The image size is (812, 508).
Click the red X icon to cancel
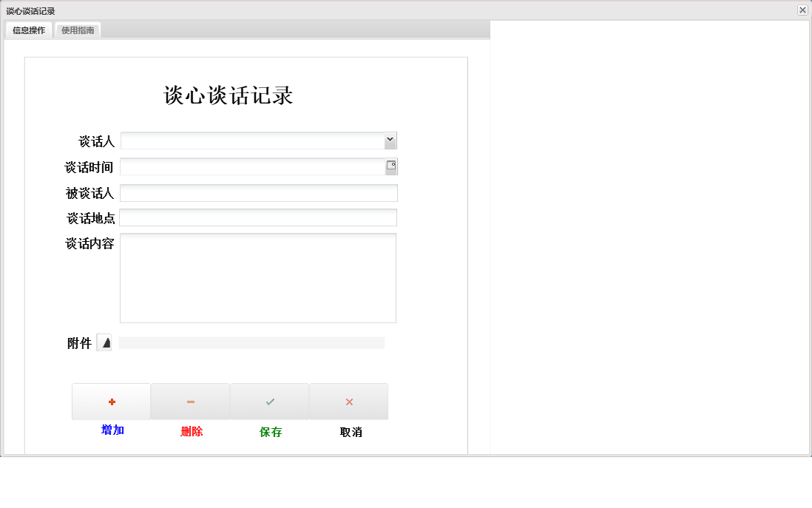click(348, 402)
